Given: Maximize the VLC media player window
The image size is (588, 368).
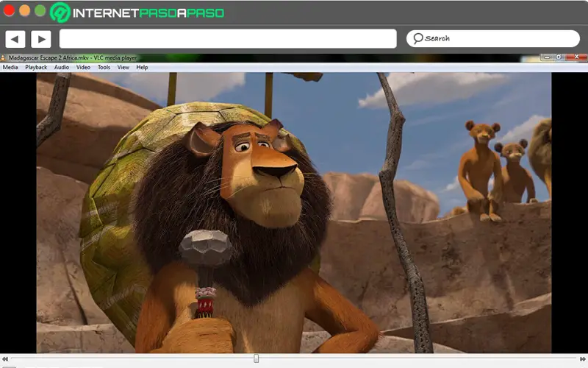Looking at the screenshot, I should tap(559, 57).
